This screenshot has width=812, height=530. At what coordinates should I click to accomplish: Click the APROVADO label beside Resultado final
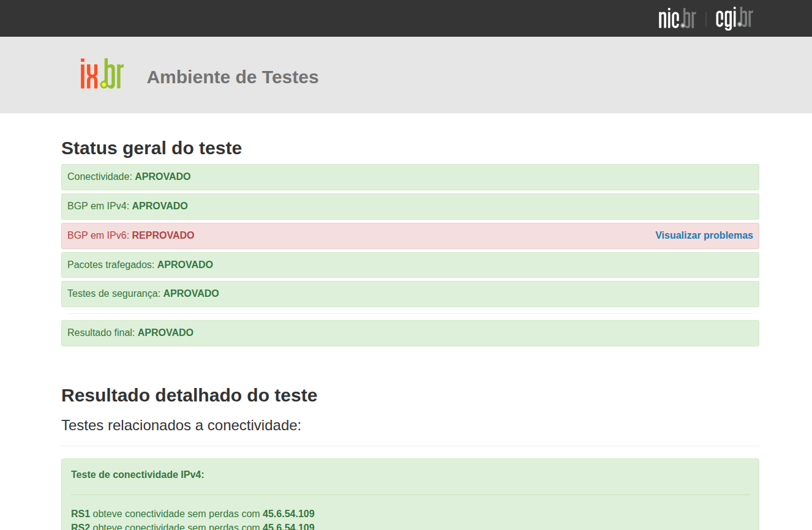point(165,333)
